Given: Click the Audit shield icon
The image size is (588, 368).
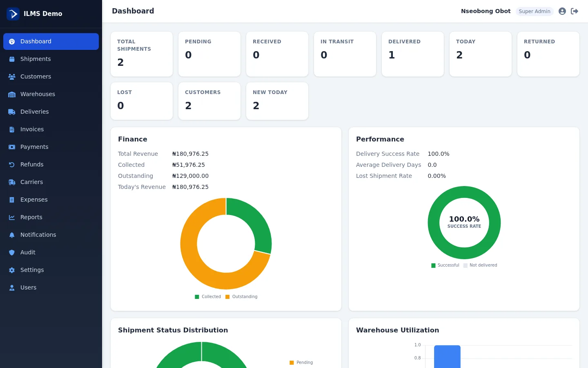Looking at the screenshot, I should pyautogui.click(x=12, y=252).
